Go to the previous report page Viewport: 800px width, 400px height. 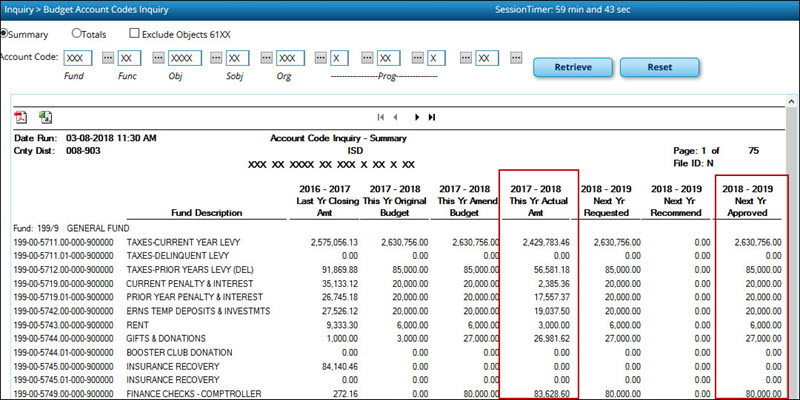[397, 117]
